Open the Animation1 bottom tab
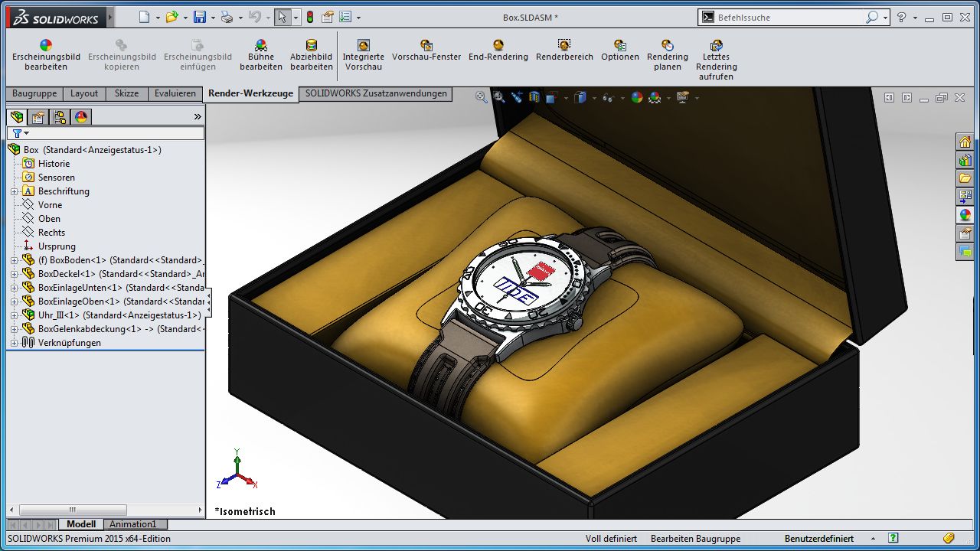This screenshot has width=980, height=551. pos(133,524)
